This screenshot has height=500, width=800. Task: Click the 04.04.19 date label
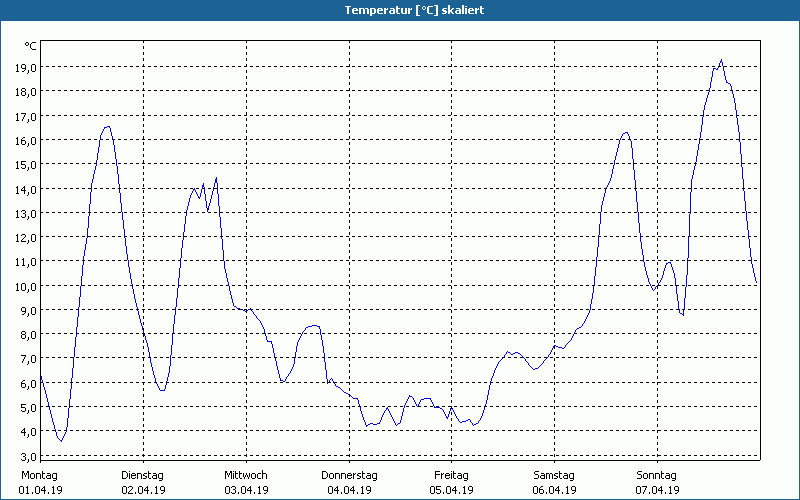point(349,490)
